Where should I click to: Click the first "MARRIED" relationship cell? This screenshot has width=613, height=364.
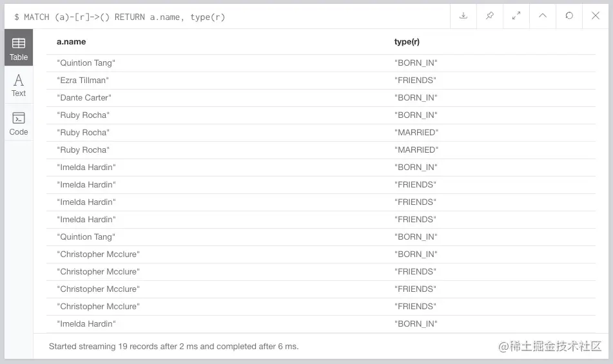pos(416,133)
